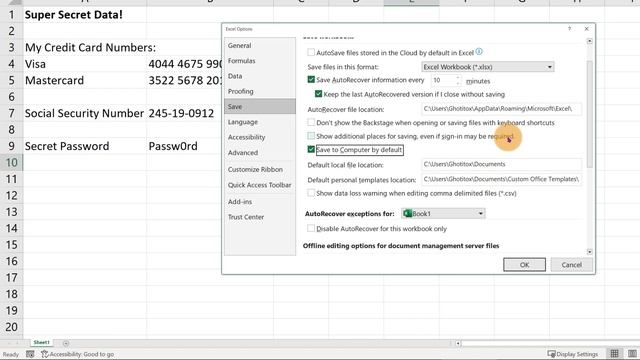Click the Visa card number cell
640x360 pixels.
[x=184, y=64]
